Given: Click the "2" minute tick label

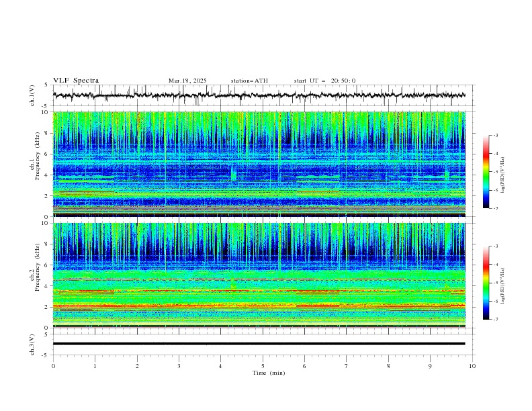Looking at the screenshot, I should click(137, 366).
